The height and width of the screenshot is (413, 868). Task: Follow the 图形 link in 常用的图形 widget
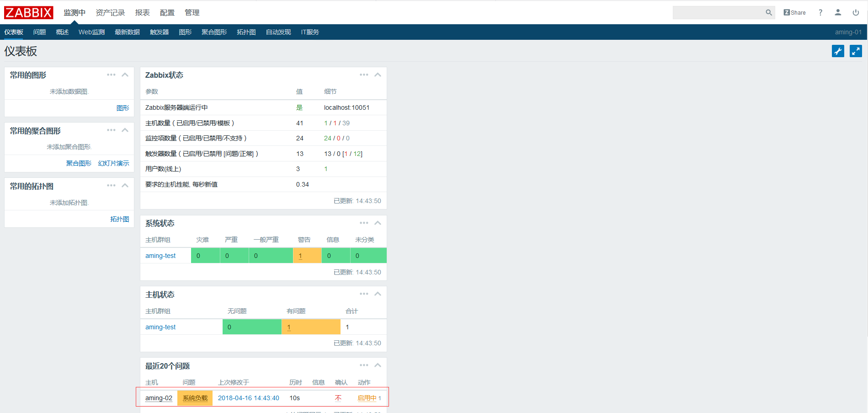click(x=123, y=108)
